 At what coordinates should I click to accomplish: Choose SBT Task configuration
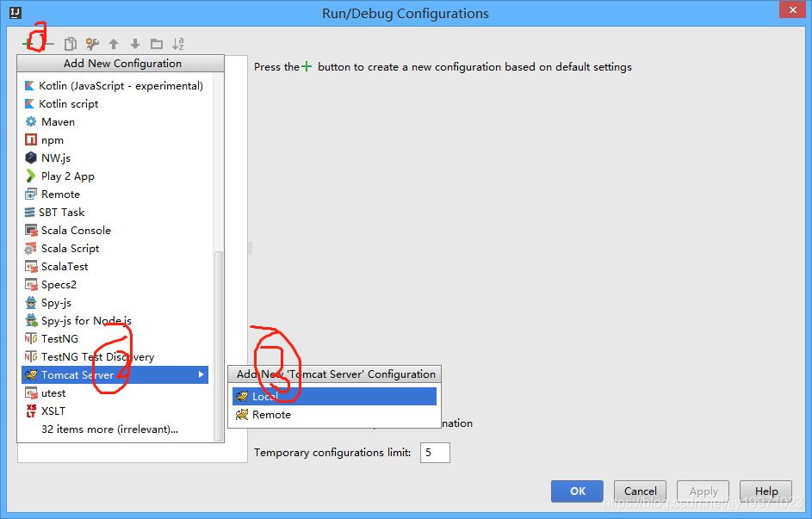[115, 213]
